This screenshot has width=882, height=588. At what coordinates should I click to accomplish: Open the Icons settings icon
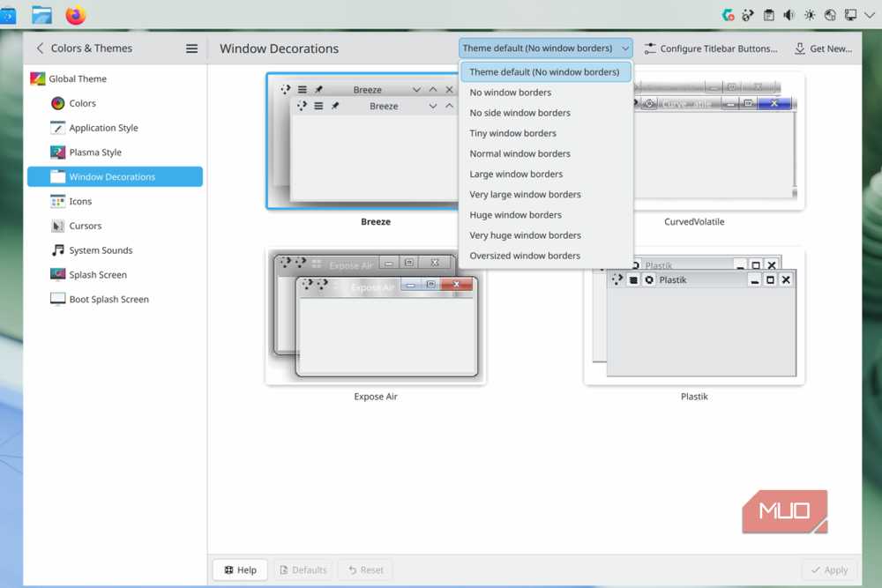(58, 201)
